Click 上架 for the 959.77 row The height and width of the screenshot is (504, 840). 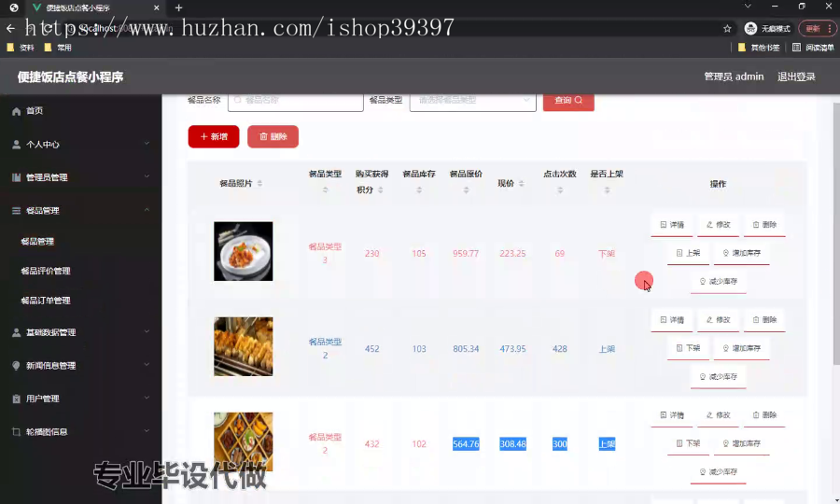pyautogui.click(x=689, y=253)
